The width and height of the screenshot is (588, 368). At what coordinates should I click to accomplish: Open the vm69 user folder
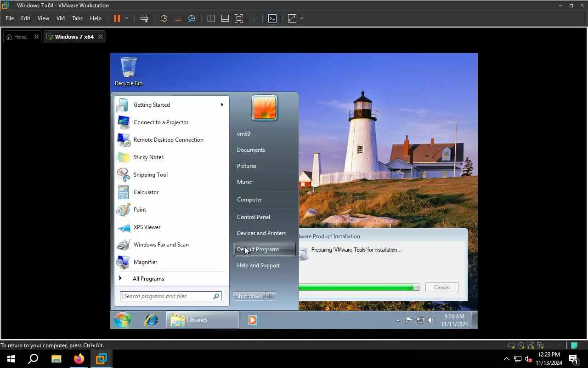(265, 134)
